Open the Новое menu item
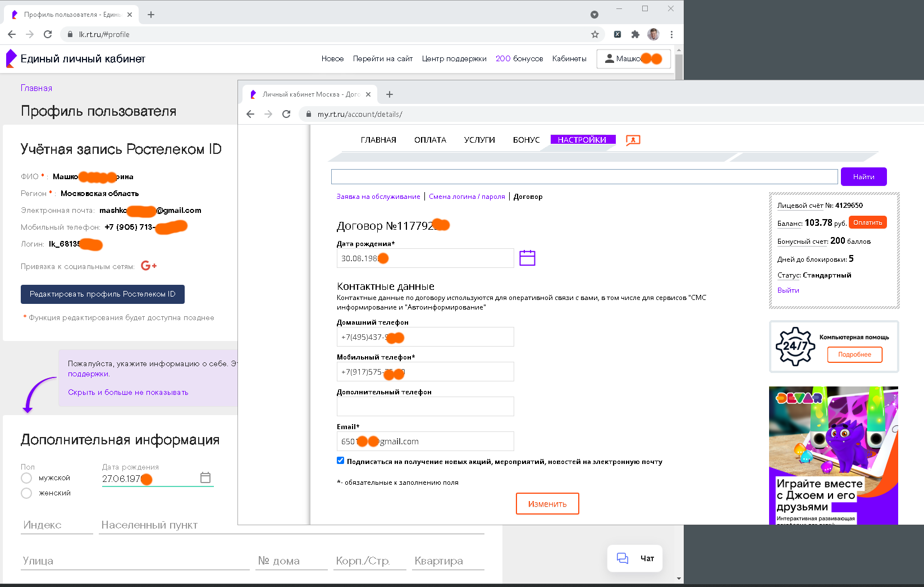This screenshot has height=587, width=924. coord(332,58)
